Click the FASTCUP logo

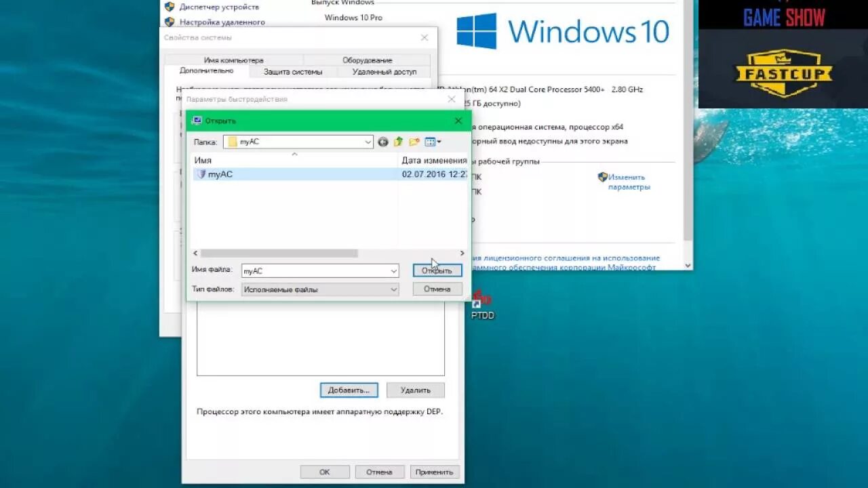785,73
